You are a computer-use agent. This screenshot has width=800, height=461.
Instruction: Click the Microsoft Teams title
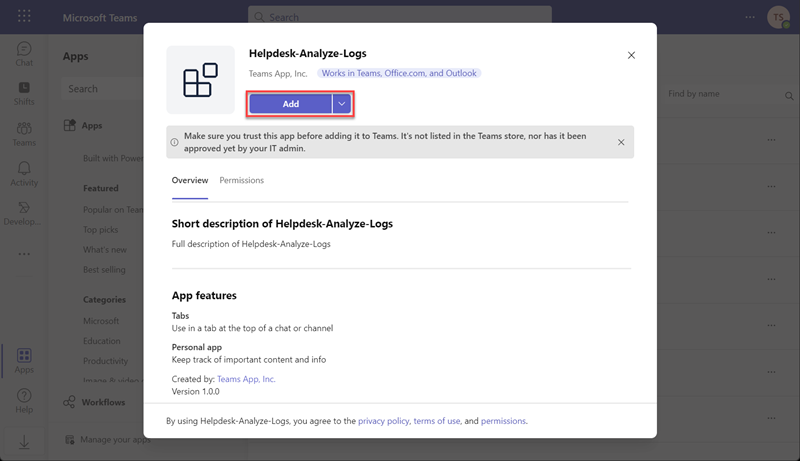coord(100,18)
